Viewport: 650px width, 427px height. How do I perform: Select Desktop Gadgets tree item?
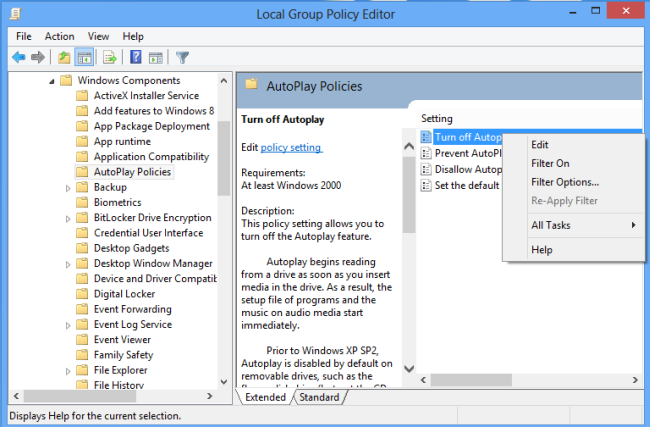click(x=131, y=248)
